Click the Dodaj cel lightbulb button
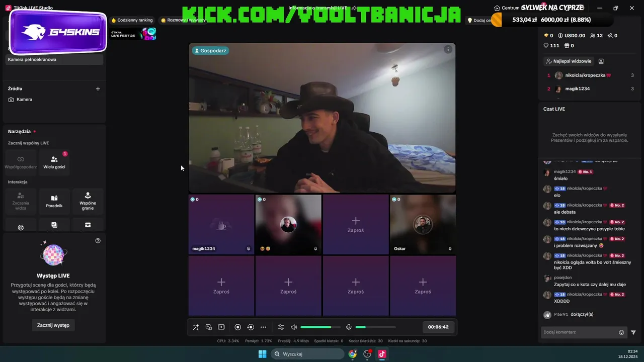This screenshot has width=644, height=362. click(479, 21)
